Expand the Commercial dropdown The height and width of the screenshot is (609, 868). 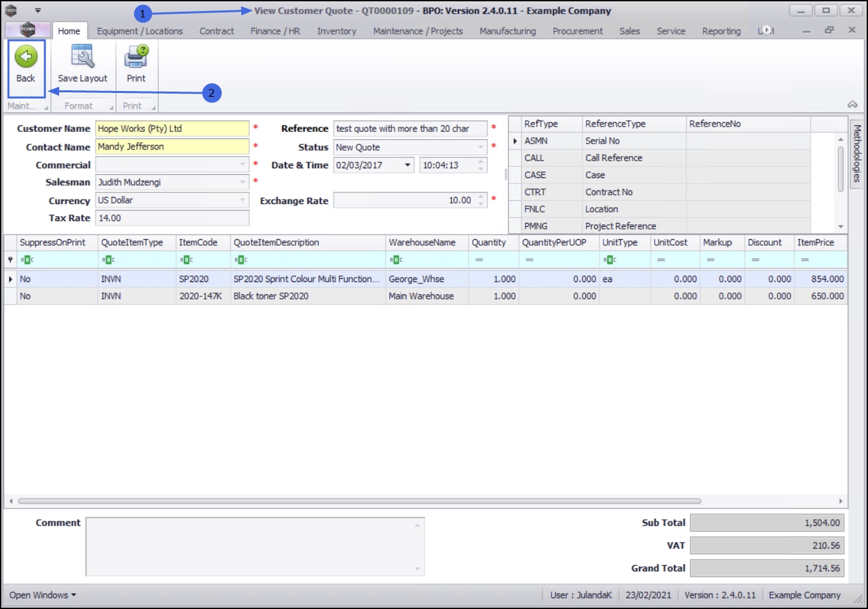tap(243, 165)
